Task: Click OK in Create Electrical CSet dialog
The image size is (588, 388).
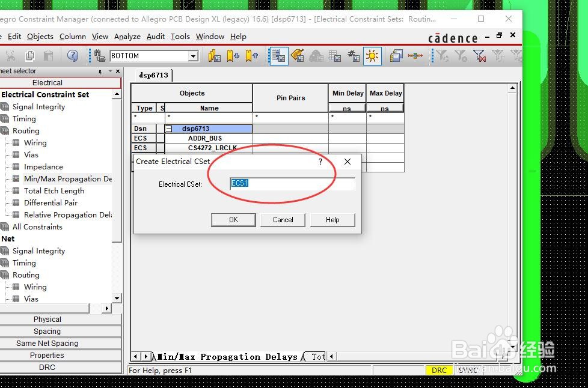Action: tap(233, 220)
